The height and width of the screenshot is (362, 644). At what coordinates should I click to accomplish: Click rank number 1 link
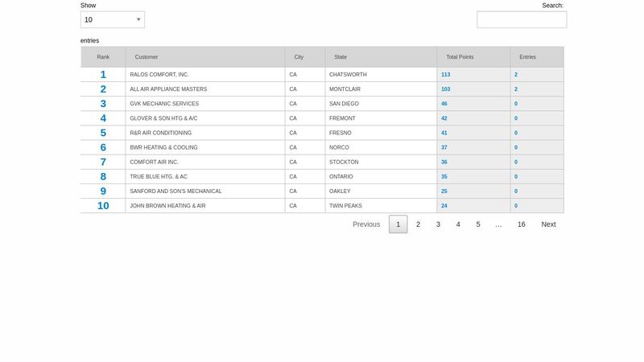(x=103, y=75)
